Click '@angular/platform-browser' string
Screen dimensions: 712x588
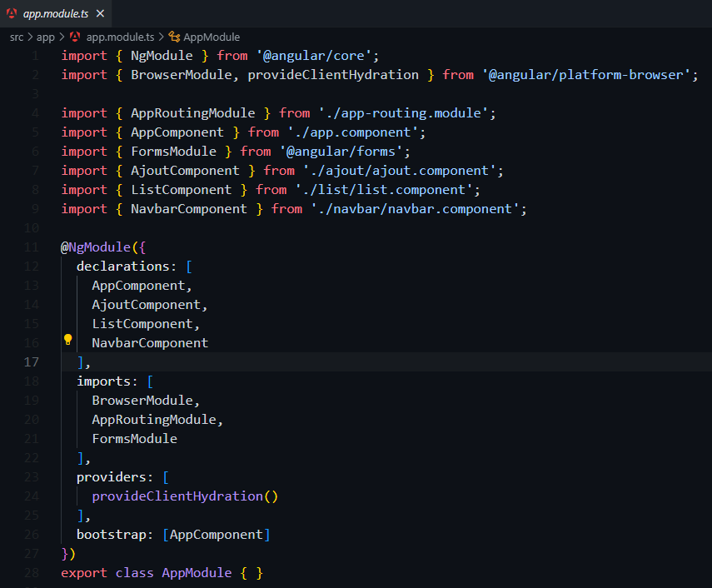(585, 75)
